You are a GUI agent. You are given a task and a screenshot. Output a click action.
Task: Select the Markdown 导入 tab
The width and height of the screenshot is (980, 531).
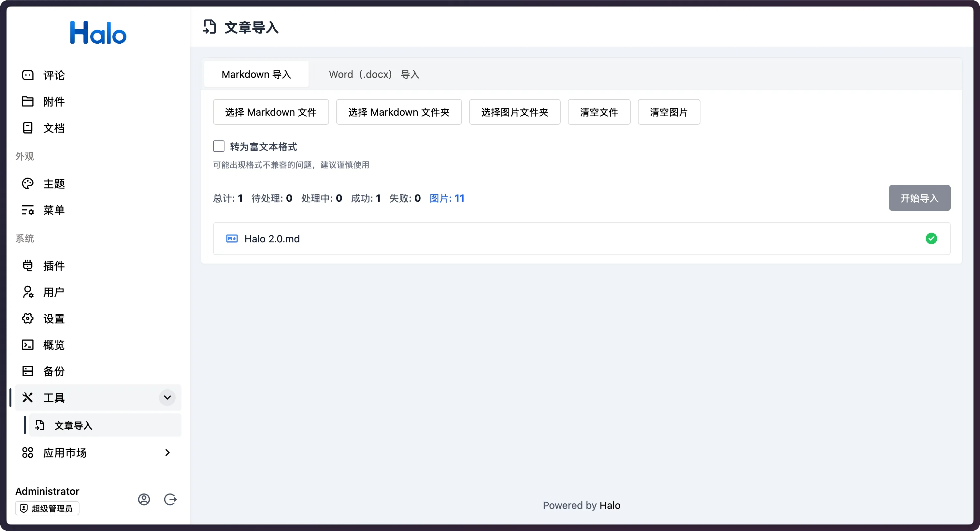[x=256, y=74]
